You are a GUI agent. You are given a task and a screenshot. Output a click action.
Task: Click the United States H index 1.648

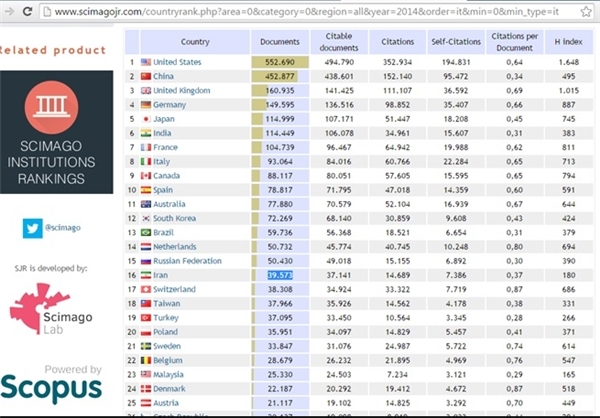coord(569,62)
